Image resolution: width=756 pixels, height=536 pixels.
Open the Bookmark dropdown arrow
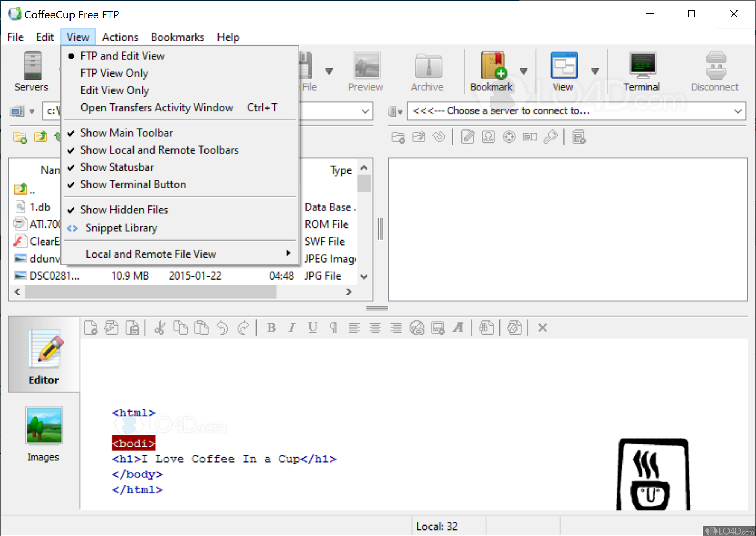pos(524,71)
